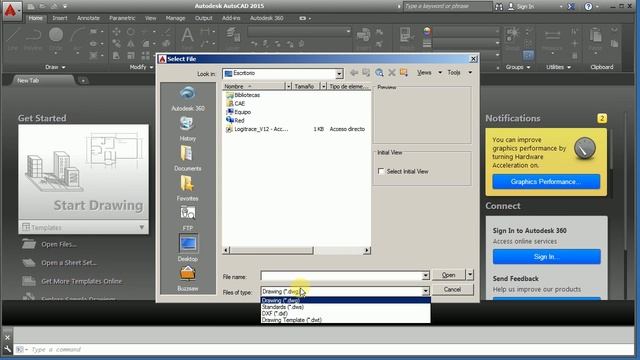Viewport: 640px width, 360px height.
Task: Click the arrow beside the Open button
Action: 470,275
